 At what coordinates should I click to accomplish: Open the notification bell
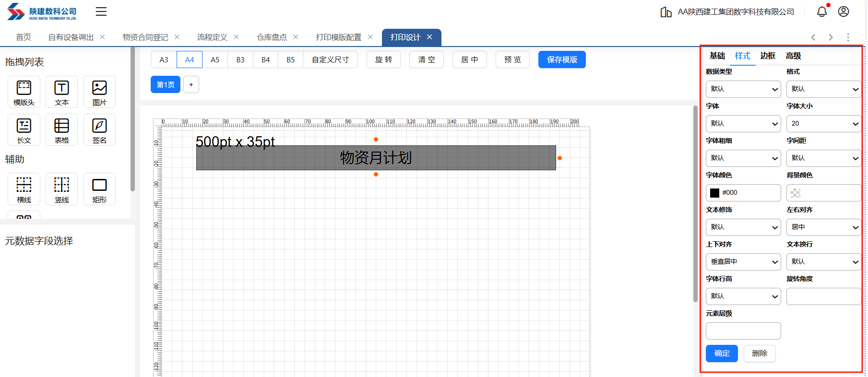822,12
